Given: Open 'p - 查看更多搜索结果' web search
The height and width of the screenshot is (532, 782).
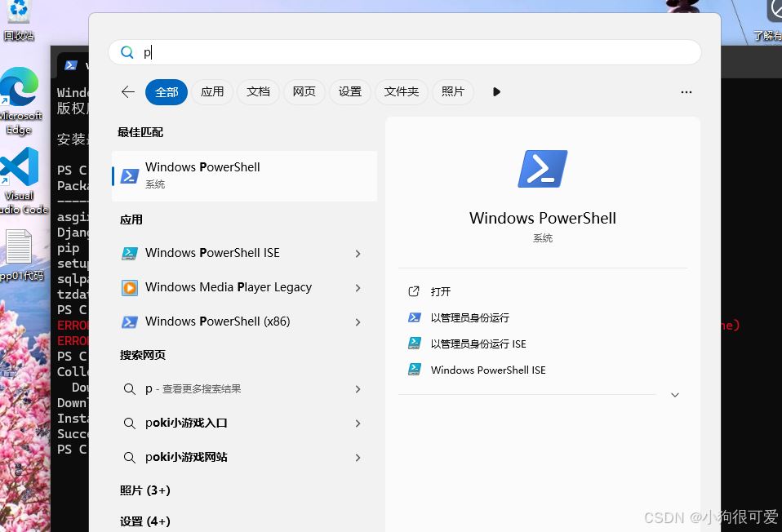Looking at the screenshot, I should coord(244,389).
